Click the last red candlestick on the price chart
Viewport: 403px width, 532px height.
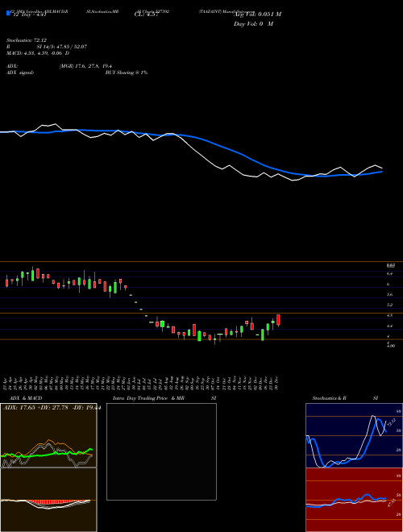pyautogui.click(x=279, y=320)
